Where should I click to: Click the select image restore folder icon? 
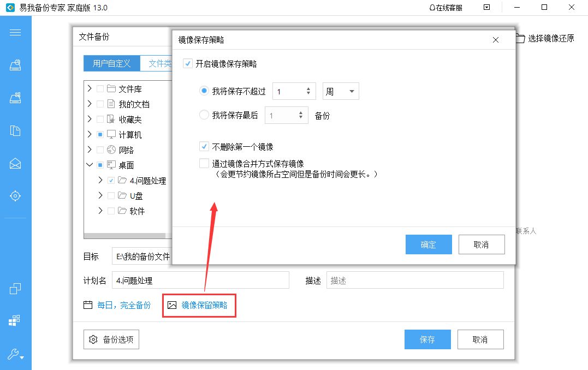(520, 38)
